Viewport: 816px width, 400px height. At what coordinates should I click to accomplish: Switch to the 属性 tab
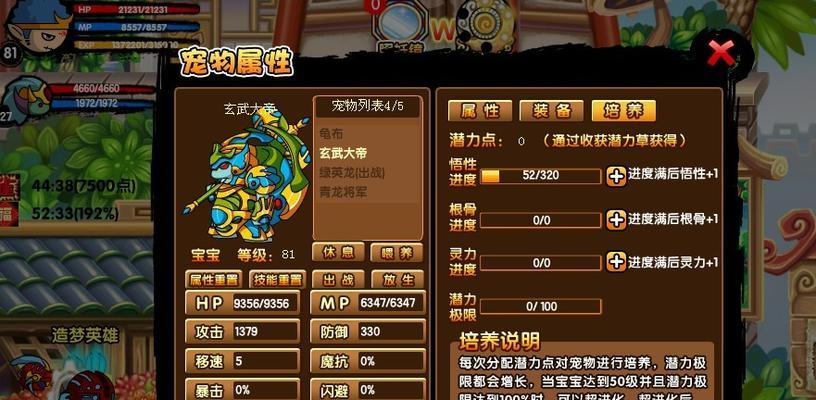pyautogui.click(x=480, y=110)
